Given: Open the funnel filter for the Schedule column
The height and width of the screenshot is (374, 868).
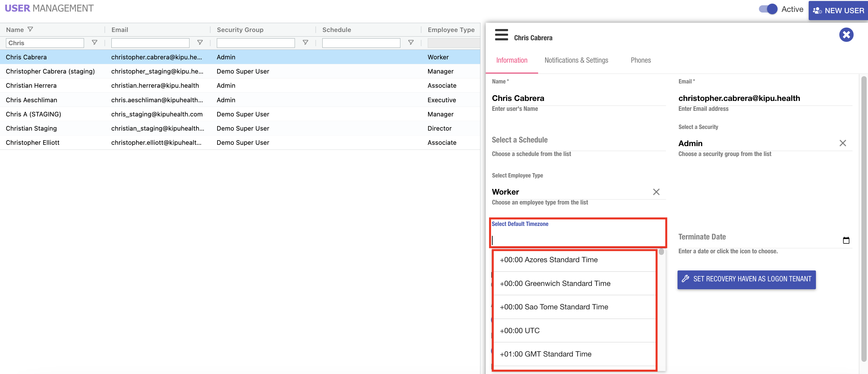Looking at the screenshot, I should pyautogui.click(x=411, y=43).
